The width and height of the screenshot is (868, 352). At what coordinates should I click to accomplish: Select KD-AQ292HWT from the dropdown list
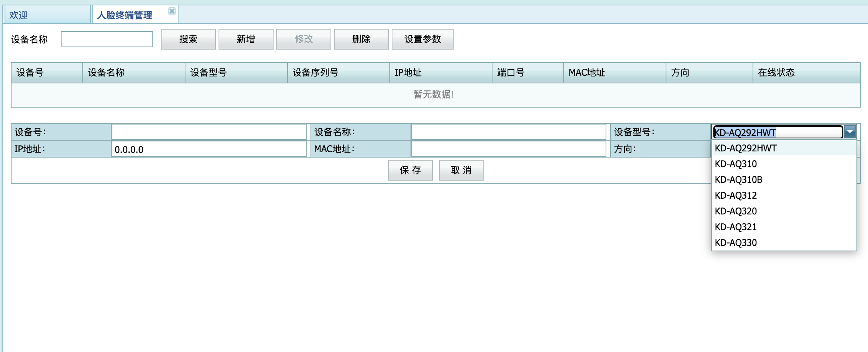(x=784, y=148)
